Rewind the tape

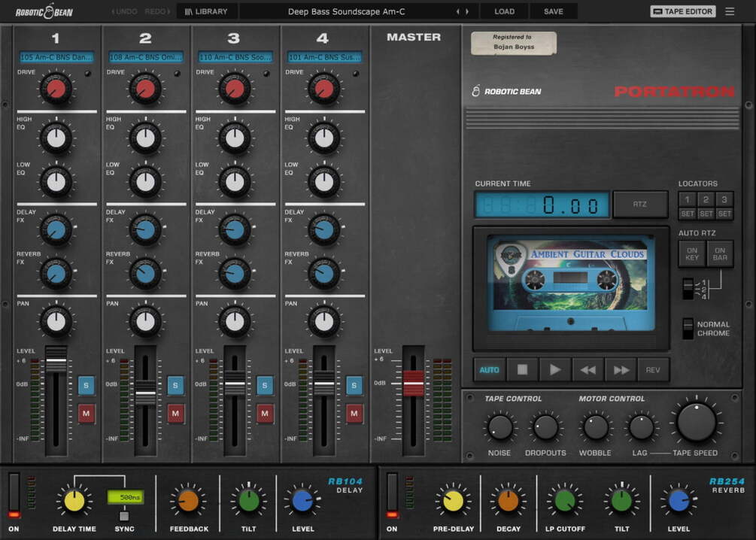click(x=587, y=370)
